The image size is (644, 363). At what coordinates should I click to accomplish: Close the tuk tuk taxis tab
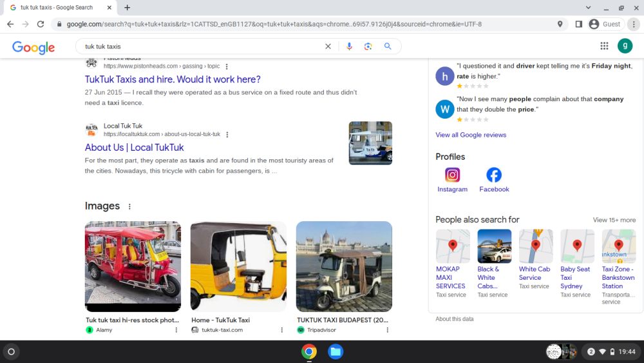109,7
